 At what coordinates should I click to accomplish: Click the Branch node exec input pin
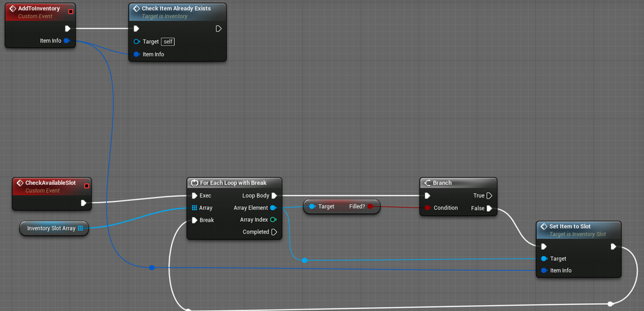coord(428,196)
